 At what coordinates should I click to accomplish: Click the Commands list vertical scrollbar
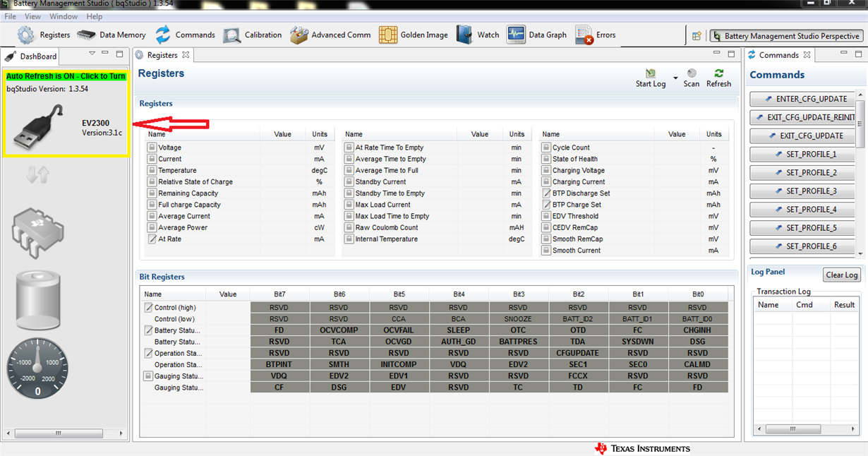[x=861, y=173]
